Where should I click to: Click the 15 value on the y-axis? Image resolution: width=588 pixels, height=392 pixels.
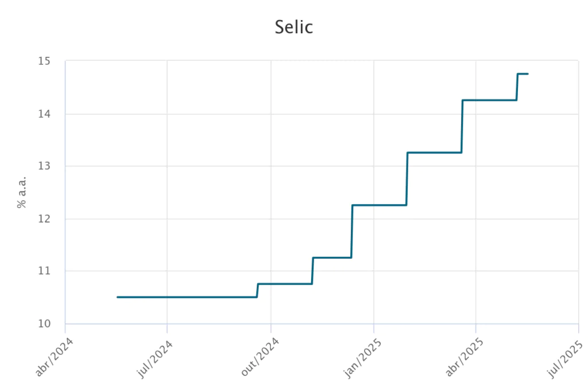coord(45,61)
